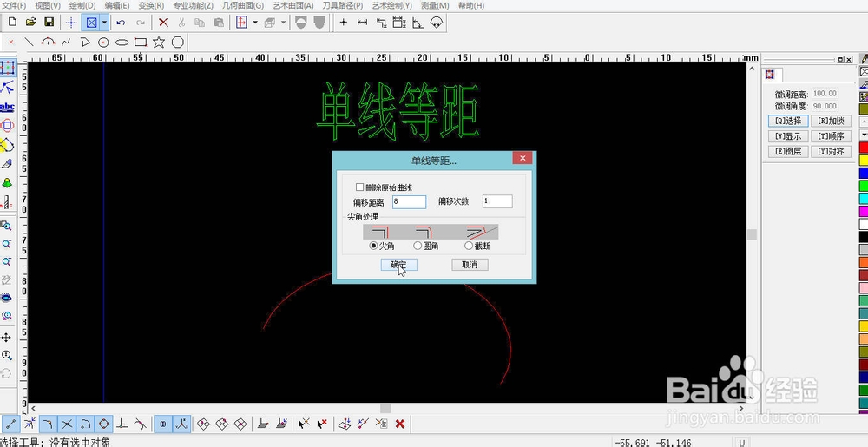Click the horizontal dimension measuring icon

tap(363, 23)
